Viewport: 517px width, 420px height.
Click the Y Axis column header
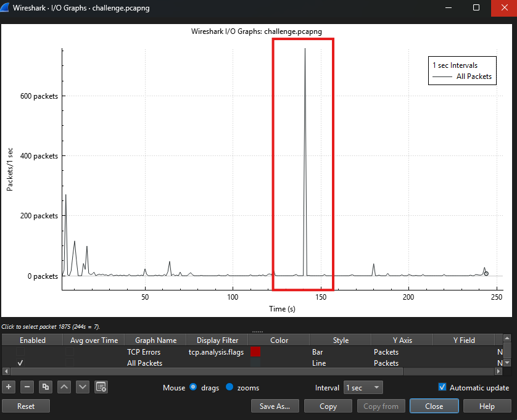coord(402,340)
